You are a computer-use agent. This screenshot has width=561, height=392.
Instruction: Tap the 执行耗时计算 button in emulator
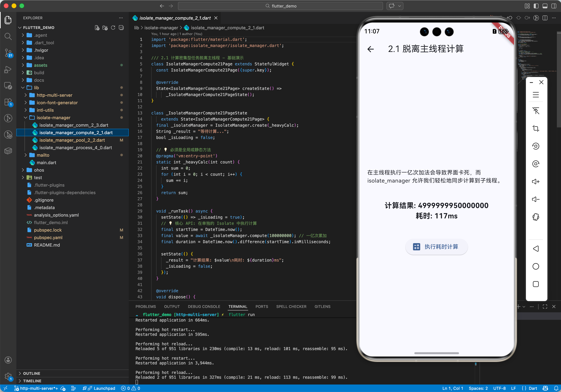[436, 247]
